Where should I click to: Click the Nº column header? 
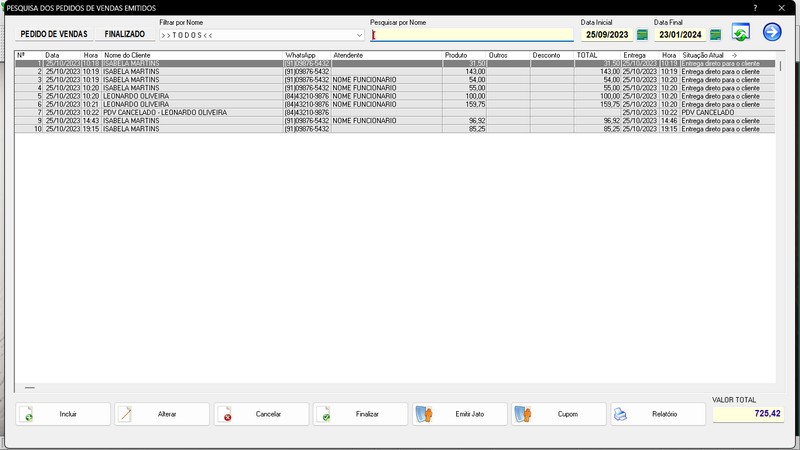(29, 55)
